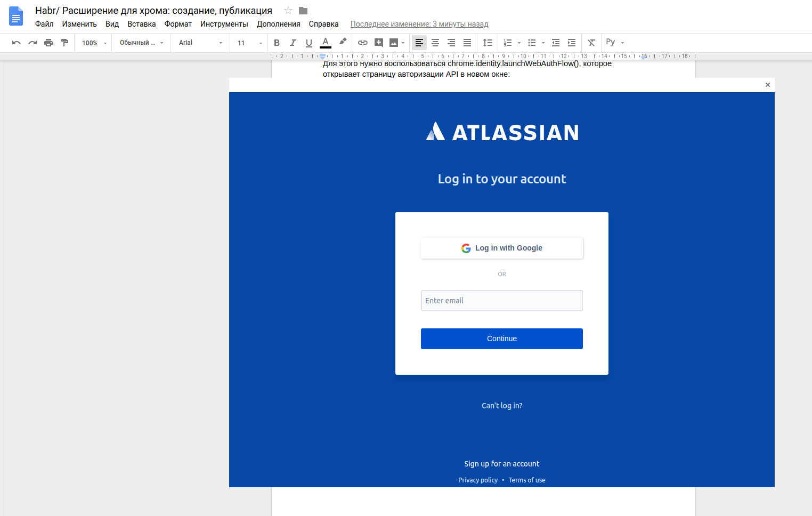812x516 pixels.
Task: Clear text formatting
Action: (x=591, y=43)
